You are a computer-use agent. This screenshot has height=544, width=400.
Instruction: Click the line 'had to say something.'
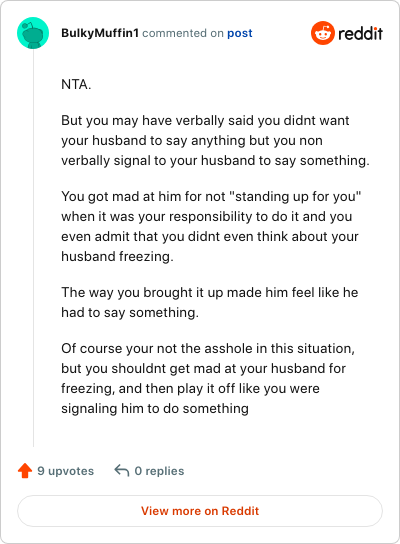pos(130,312)
